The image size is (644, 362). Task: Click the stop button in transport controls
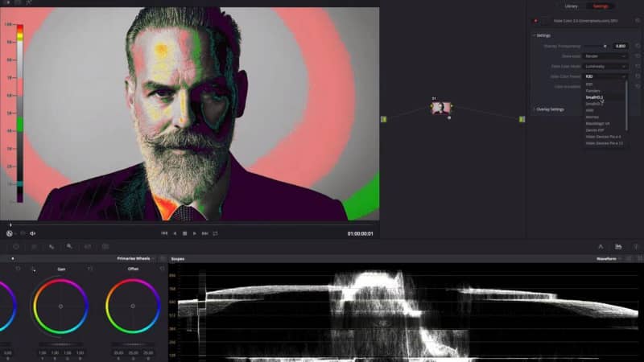(x=184, y=233)
